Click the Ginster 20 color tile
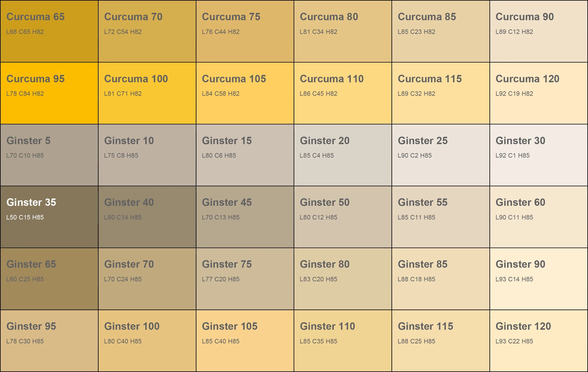Image resolution: width=588 pixels, height=372 pixels. tap(343, 155)
